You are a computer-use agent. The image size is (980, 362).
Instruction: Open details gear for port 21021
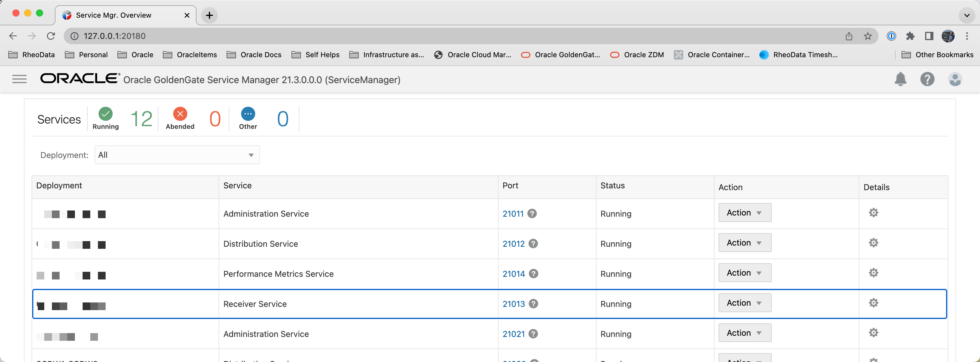pyautogui.click(x=874, y=333)
